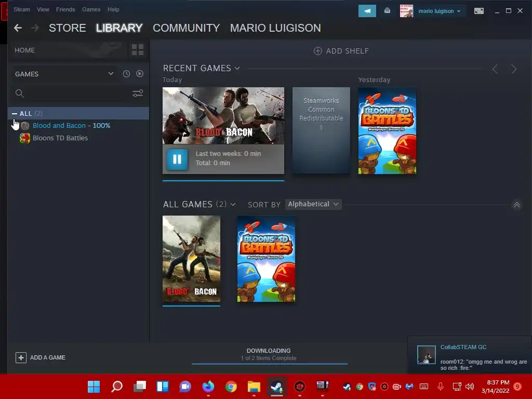This screenshot has height=399, width=532.
Task: Go forward using the right arrow
Action: click(x=35, y=28)
